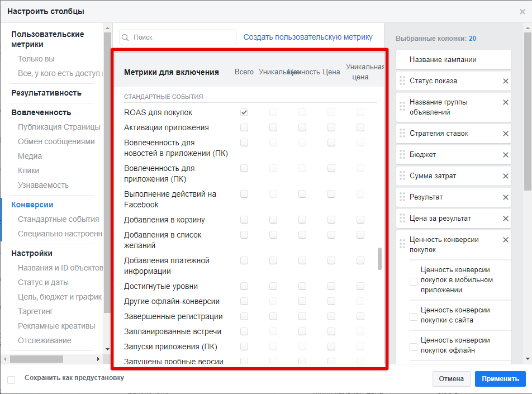Click the Поиск search field
Screen dimensions: 532x394
point(178,37)
